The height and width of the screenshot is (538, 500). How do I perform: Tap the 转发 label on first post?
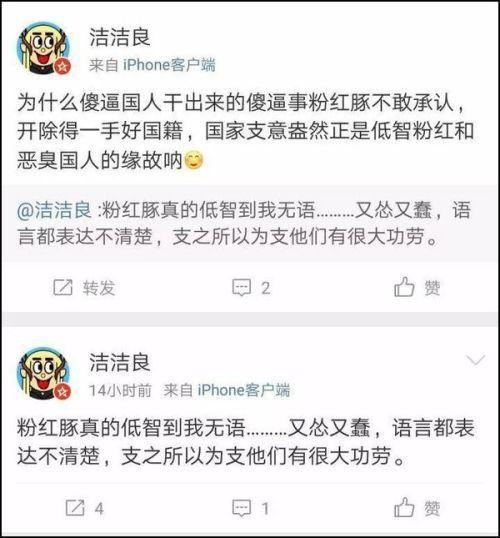pyautogui.click(x=99, y=288)
